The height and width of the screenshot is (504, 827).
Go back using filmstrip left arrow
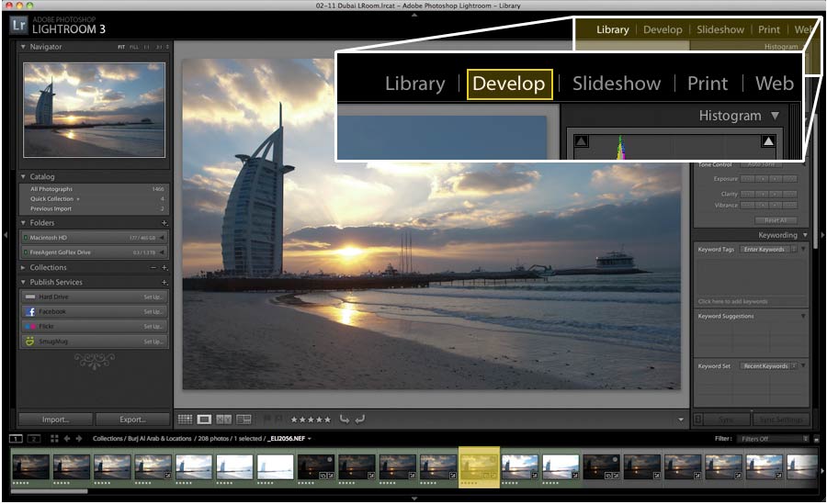coord(67,439)
